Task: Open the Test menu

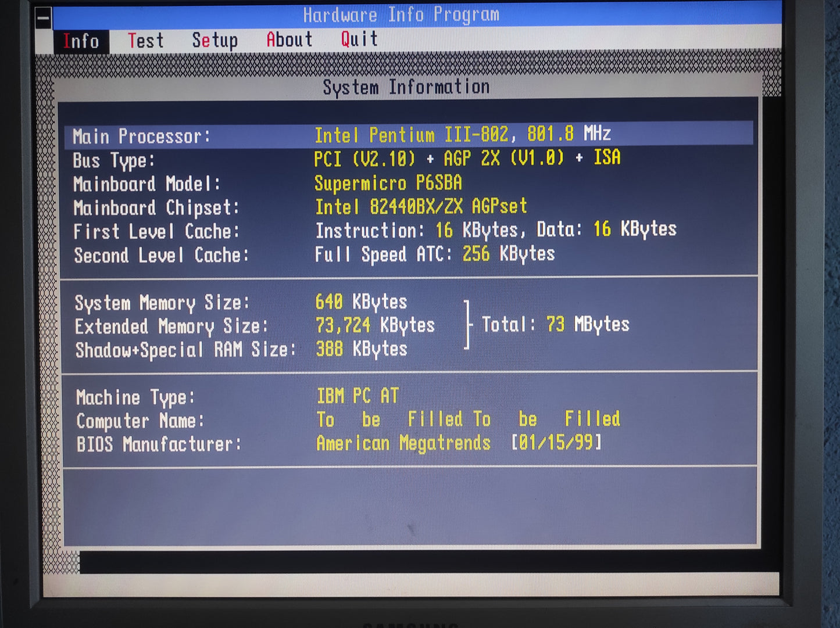Action: click(146, 41)
